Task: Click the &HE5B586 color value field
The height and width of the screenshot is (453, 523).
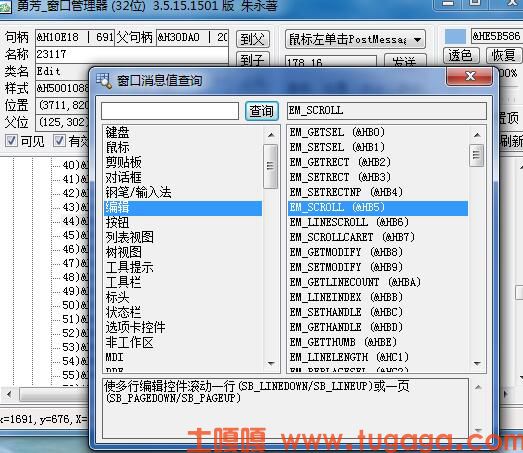Action: [496, 36]
